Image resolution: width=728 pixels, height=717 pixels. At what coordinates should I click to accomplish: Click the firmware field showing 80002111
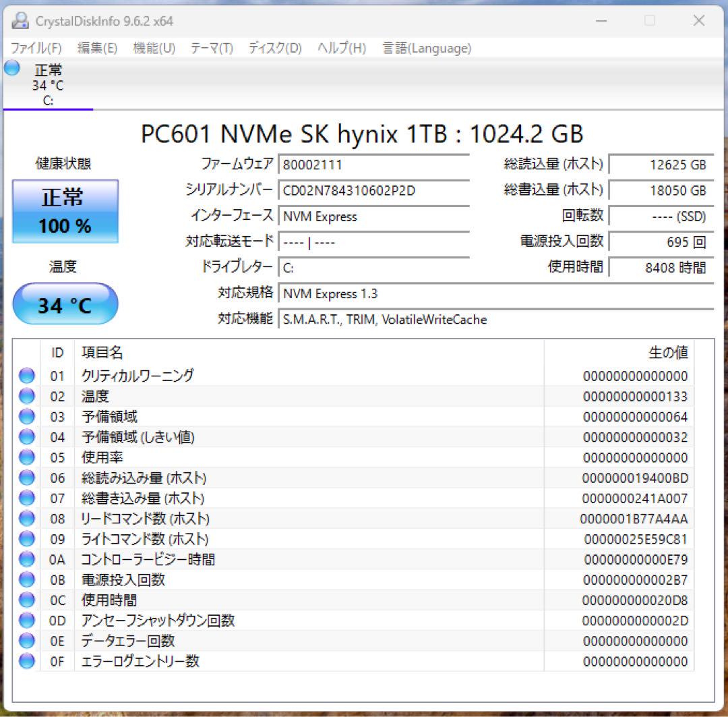pos(373,165)
